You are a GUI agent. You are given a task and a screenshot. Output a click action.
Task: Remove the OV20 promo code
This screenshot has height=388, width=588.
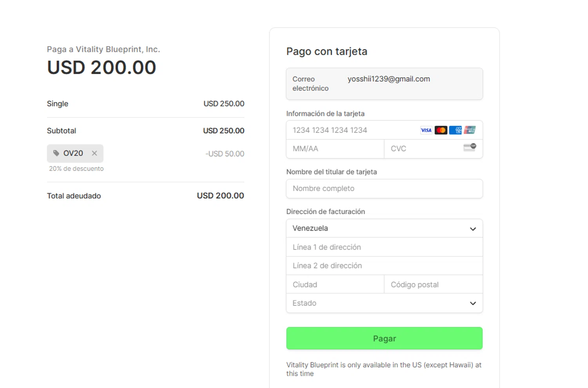coord(94,153)
